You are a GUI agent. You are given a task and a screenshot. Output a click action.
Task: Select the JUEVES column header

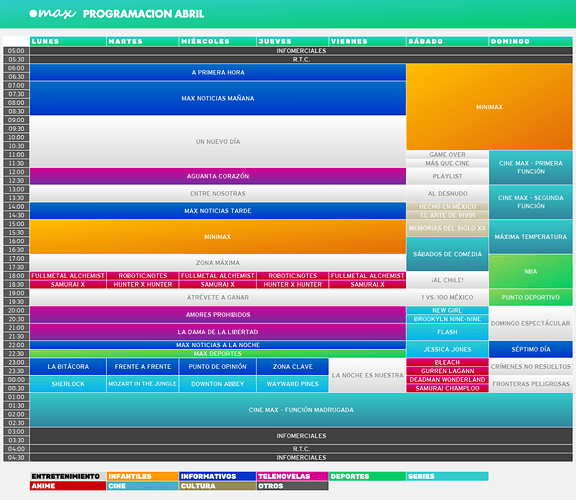tap(292, 41)
